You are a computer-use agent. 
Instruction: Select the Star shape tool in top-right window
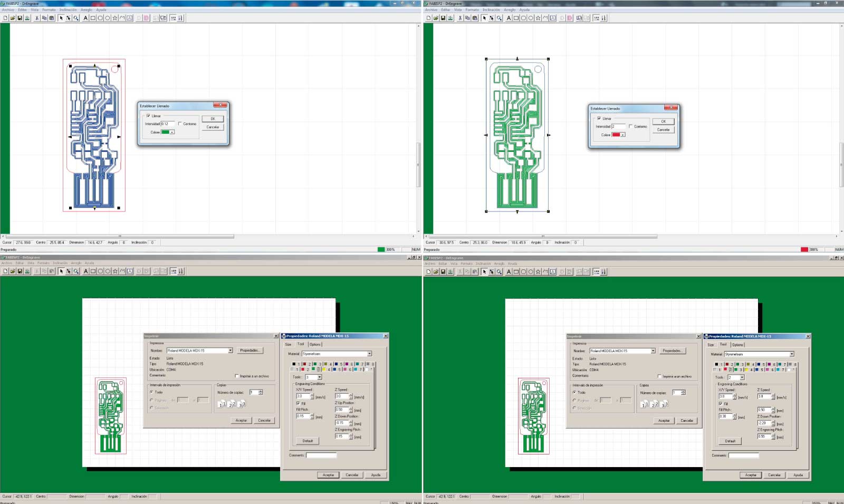[538, 18]
